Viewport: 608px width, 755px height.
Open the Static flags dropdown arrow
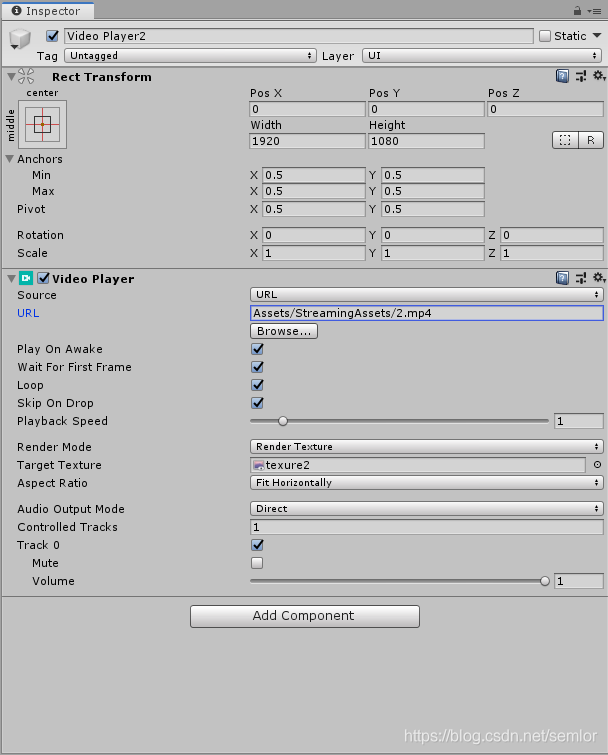click(x=597, y=36)
